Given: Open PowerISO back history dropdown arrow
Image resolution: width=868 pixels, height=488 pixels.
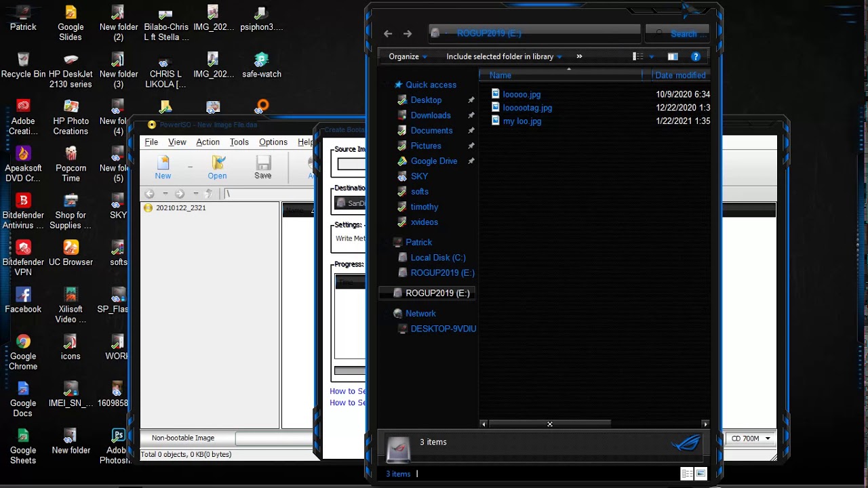Looking at the screenshot, I should tap(165, 194).
